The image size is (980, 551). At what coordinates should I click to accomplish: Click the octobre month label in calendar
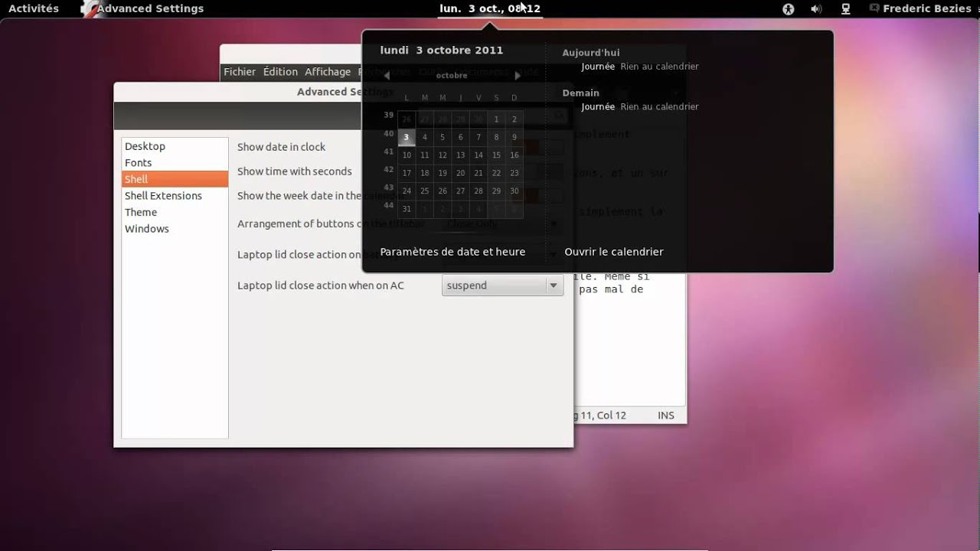[452, 76]
